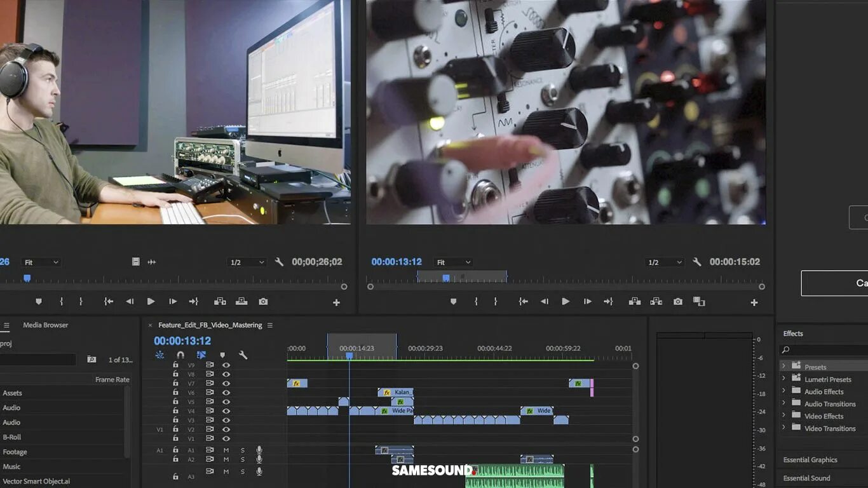
Task: Open Program monitor Fit zoom dropdown
Action: point(453,262)
